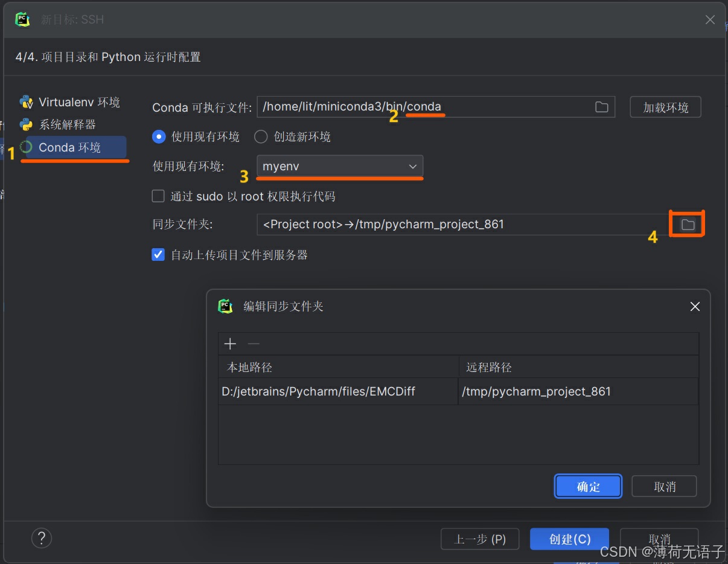Viewport: 728px width, 564px height.
Task: Close the 编辑同步文件夹 dialog
Action: (695, 307)
